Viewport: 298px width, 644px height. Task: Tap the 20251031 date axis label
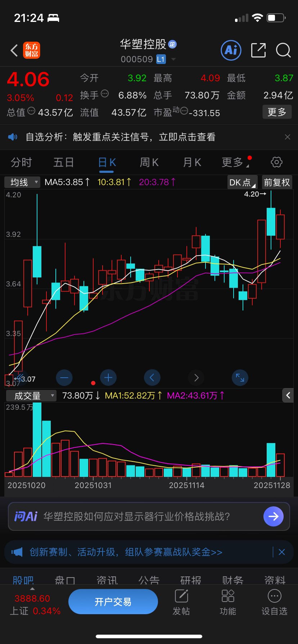pyautogui.click(x=93, y=486)
